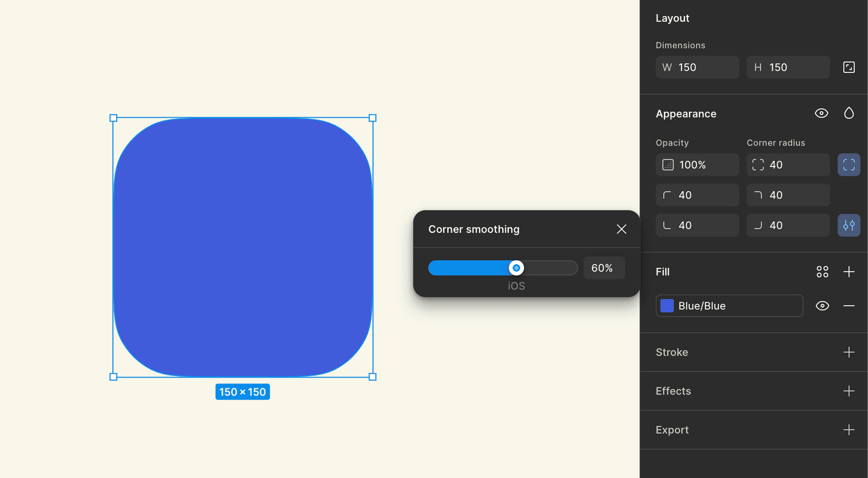868x478 pixels.
Task: Click the Blue/Blue color swatch
Action: click(x=666, y=306)
